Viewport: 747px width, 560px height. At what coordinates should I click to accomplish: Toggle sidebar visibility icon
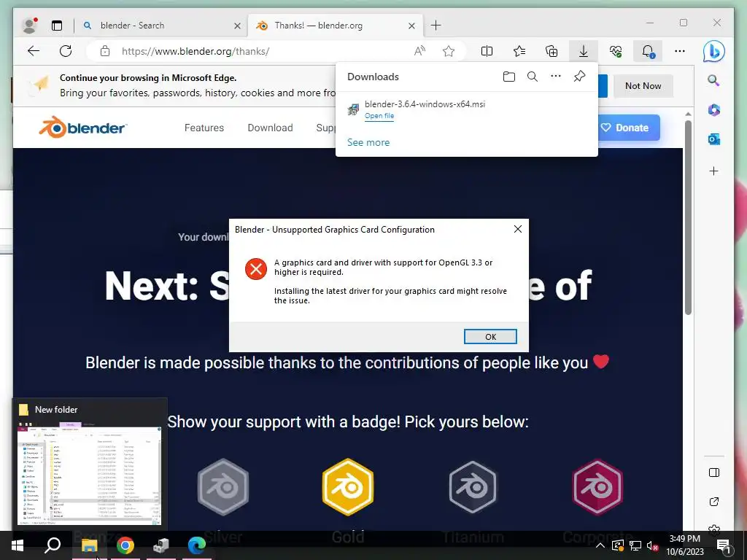click(713, 472)
